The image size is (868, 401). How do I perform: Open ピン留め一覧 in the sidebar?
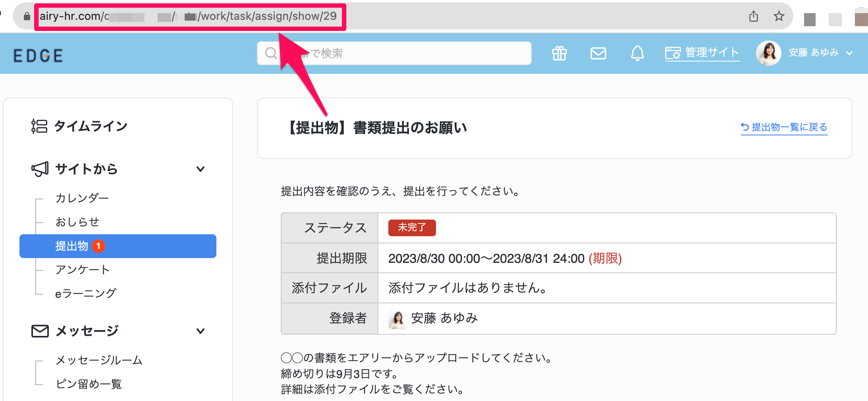click(89, 384)
